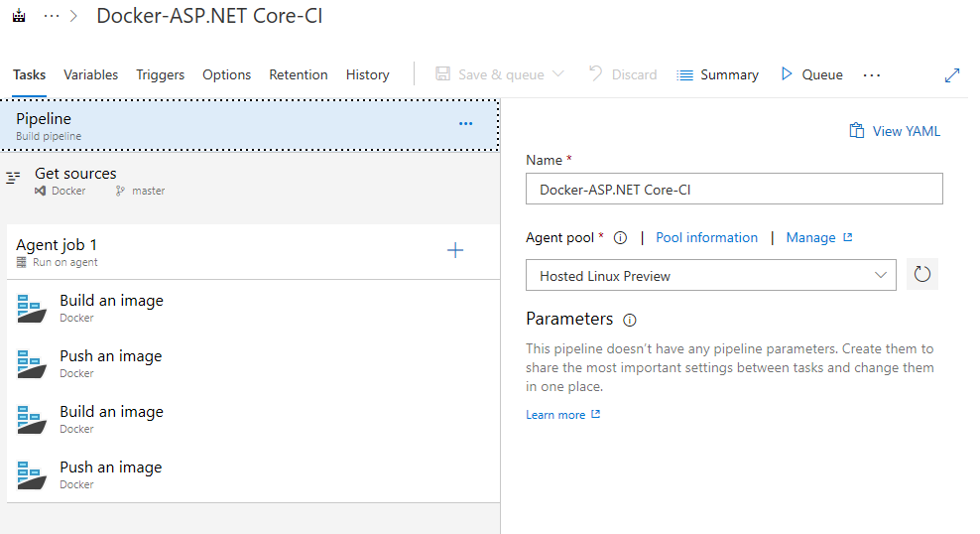
Task: View the History tab
Action: tap(367, 75)
